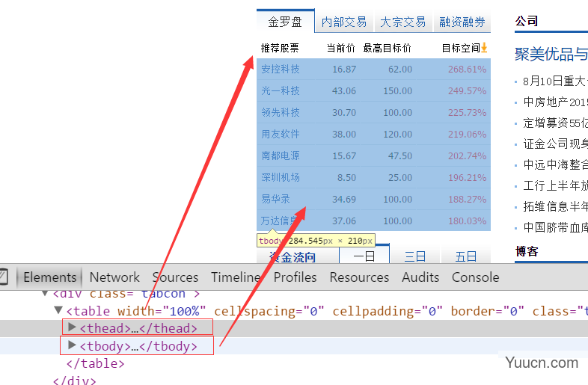
Task: Click the 博客 section heading
Action: 527,251
